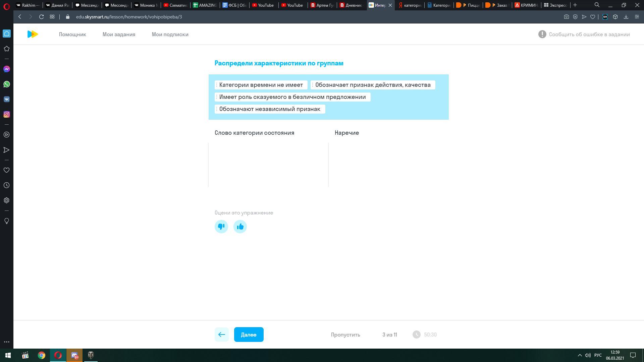
Task: Open Мои подписки menu item
Action: point(170,34)
